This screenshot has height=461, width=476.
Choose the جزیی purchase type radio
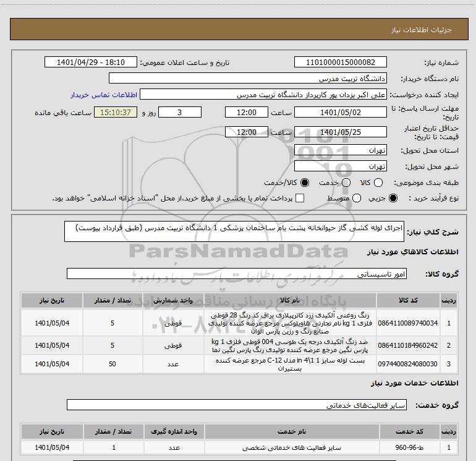[x=393, y=198]
